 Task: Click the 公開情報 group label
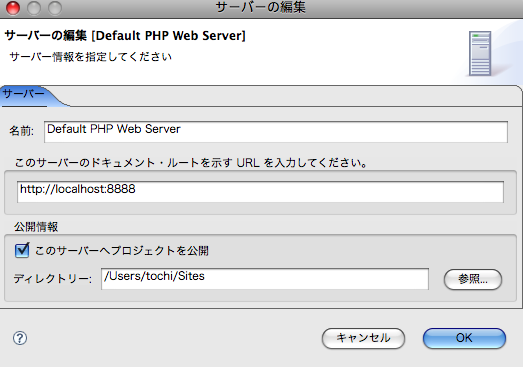coord(36,227)
